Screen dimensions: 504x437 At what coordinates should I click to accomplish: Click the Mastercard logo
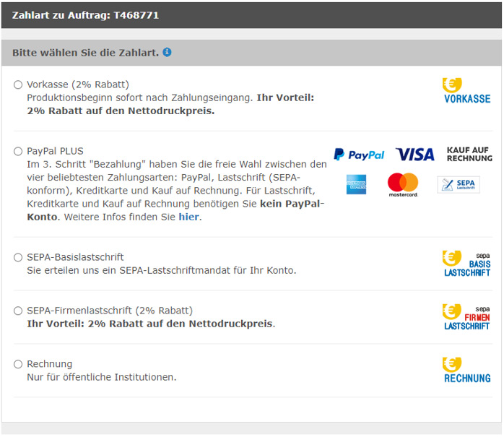403,185
